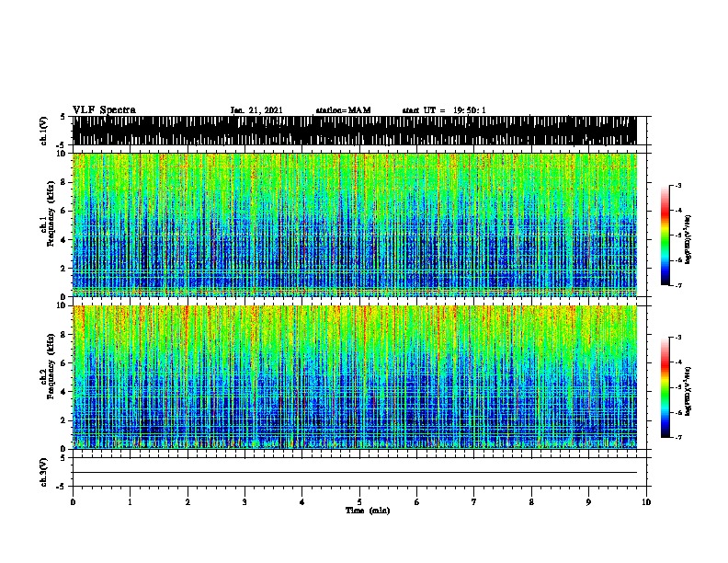Click the time axis tick label 0
The width and height of the screenshot is (728, 563).
tap(73, 502)
